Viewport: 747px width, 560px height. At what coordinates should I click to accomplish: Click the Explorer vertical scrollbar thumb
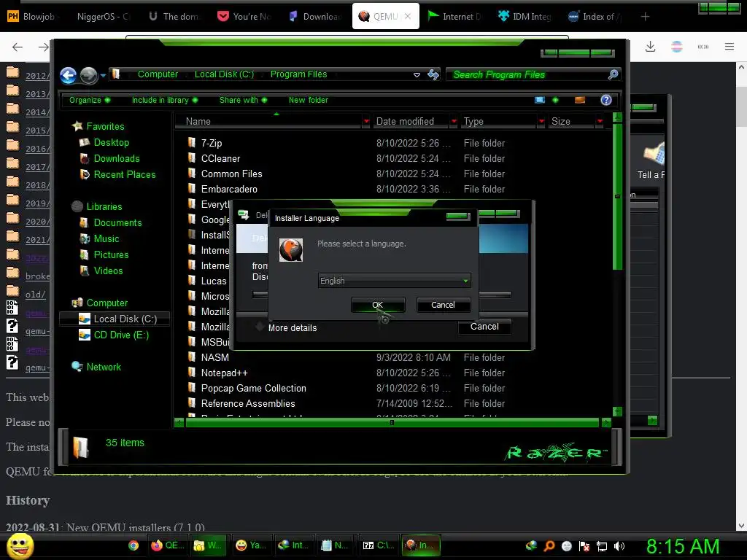[x=617, y=196]
